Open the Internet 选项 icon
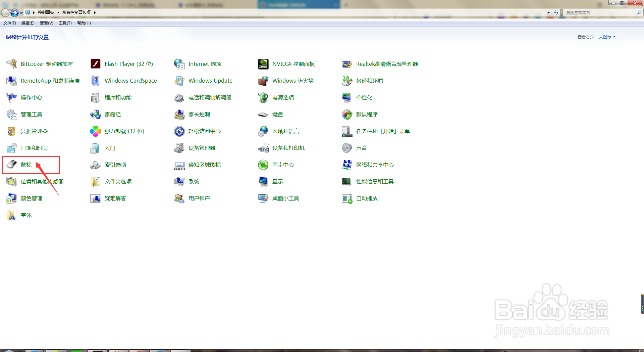644x352 pixels. (x=179, y=64)
